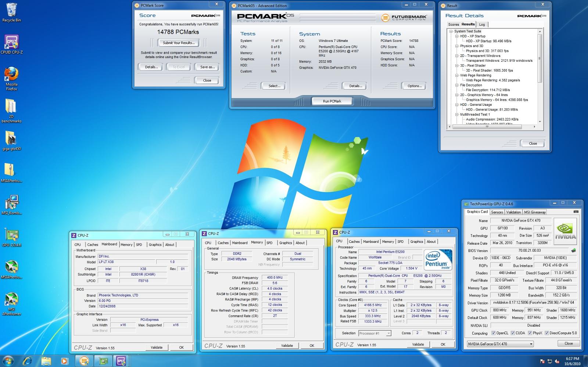Image resolution: width=588 pixels, height=367 pixels.
Task: Collapse the Physics and 3D node
Action: click(x=457, y=46)
